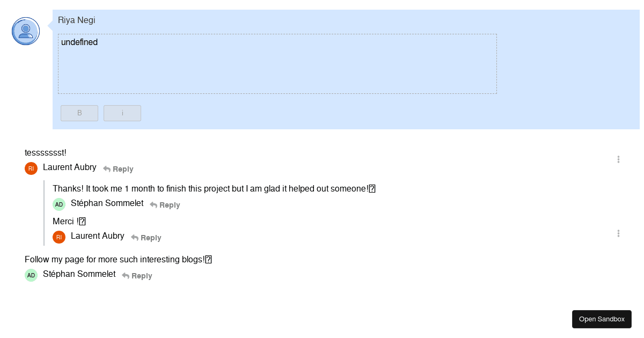Toggle bold formatting with the B button
This screenshot has width=644, height=338.
tap(79, 113)
